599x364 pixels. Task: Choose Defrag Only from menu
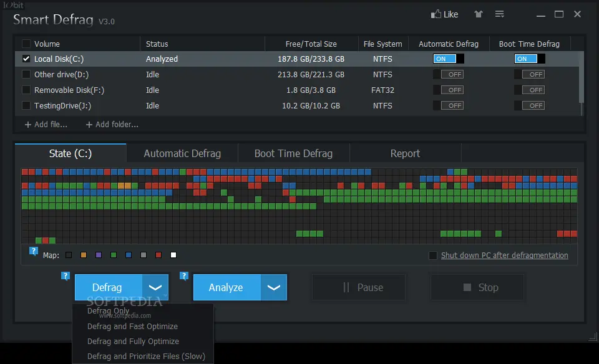pyautogui.click(x=108, y=310)
